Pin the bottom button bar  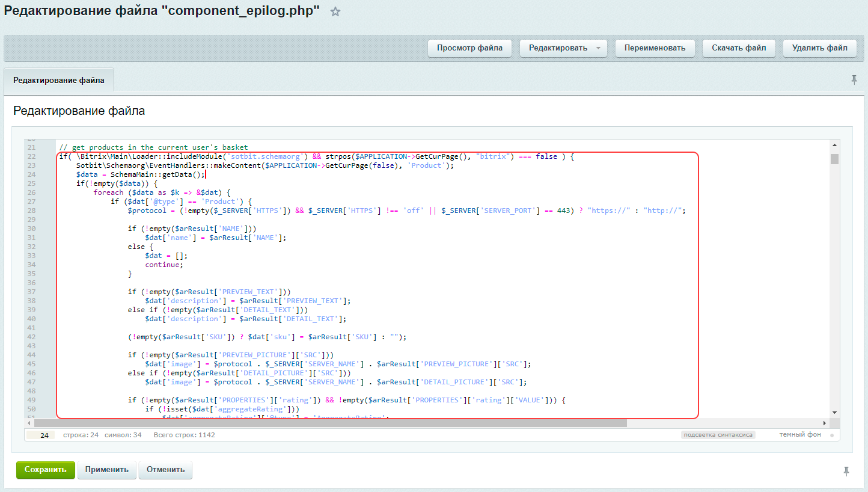[x=846, y=472]
